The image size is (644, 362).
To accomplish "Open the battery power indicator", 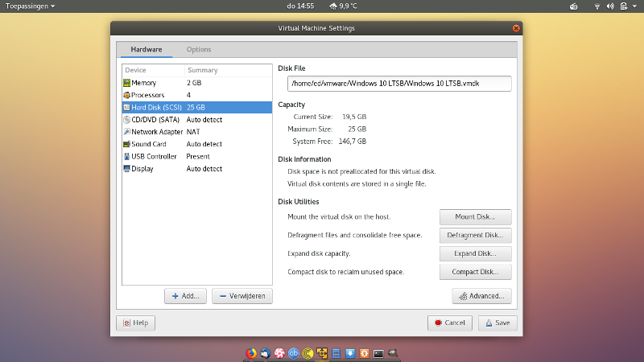I will tap(623, 6).
